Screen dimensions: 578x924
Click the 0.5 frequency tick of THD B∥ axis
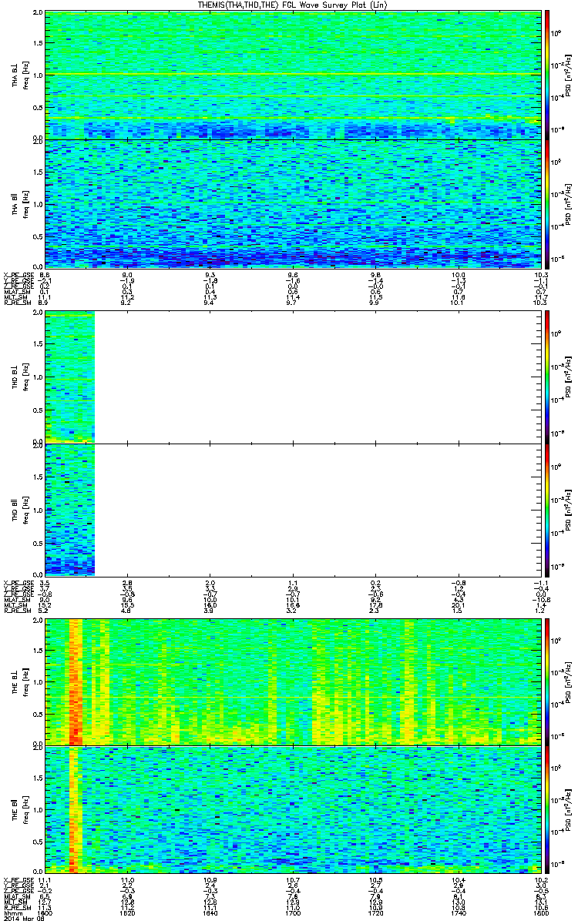(39, 543)
